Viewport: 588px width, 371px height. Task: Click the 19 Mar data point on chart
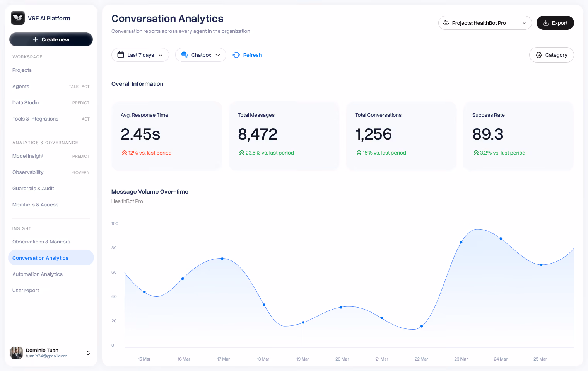(303, 322)
